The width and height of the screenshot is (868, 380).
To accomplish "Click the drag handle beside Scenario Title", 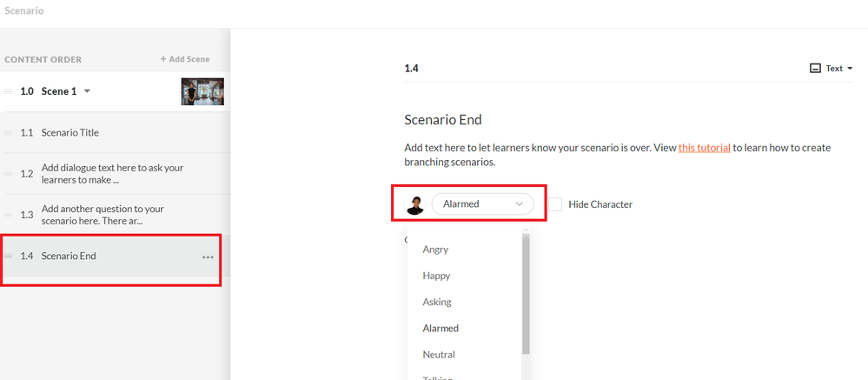I will [9, 133].
